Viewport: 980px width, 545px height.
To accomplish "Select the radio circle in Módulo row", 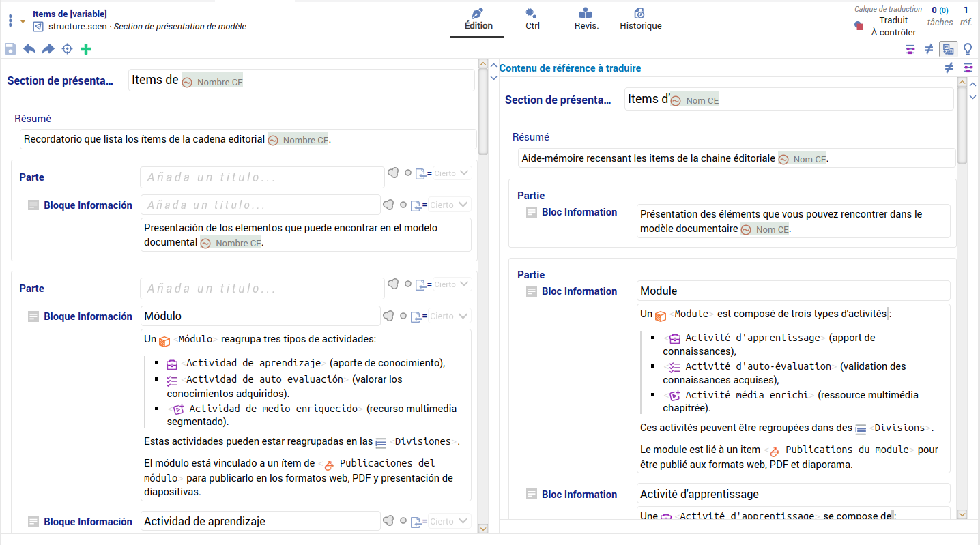I will click(x=403, y=316).
